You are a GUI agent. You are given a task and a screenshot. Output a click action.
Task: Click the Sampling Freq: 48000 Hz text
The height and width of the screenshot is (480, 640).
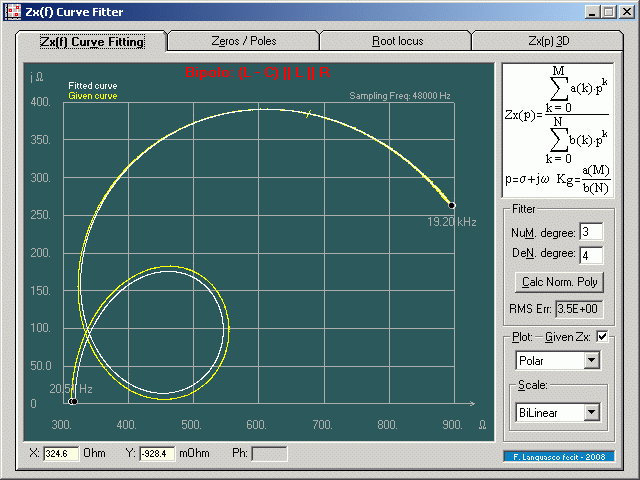[400, 96]
